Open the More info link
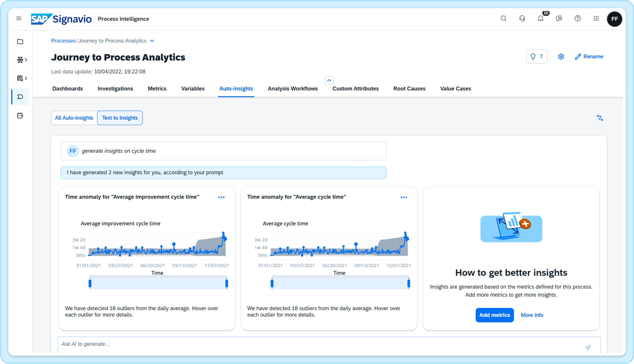 tap(532, 315)
